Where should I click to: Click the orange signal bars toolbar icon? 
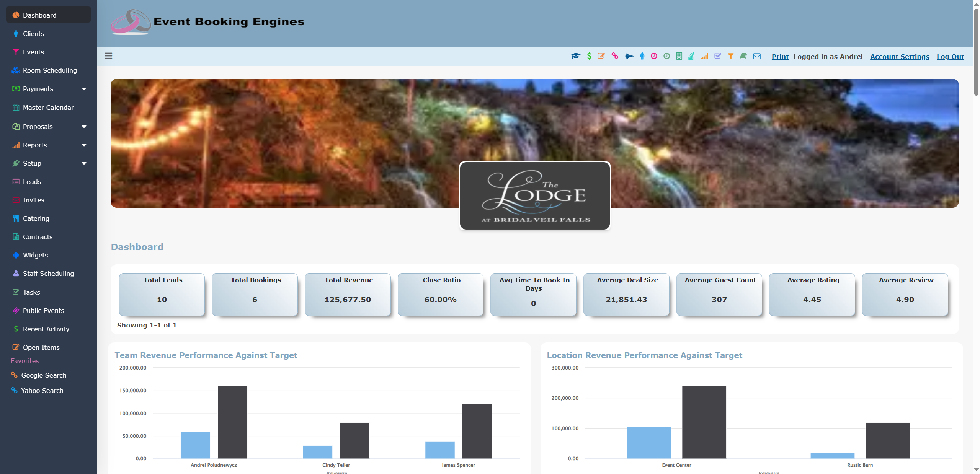coord(704,56)
